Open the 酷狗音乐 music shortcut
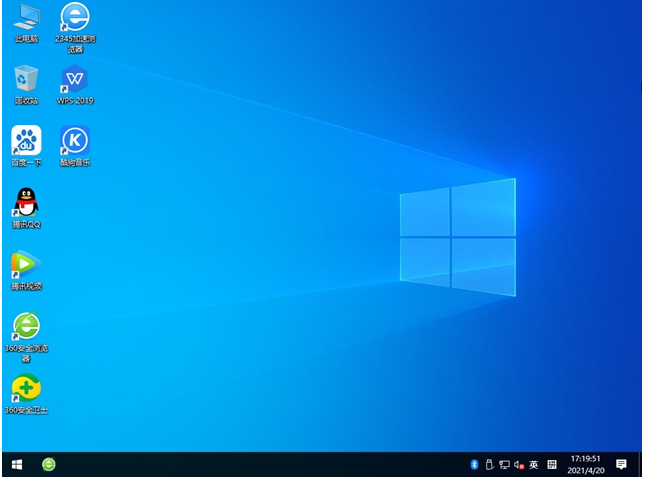The height and width of the screenshot is (477, 646). coord(75,140)
